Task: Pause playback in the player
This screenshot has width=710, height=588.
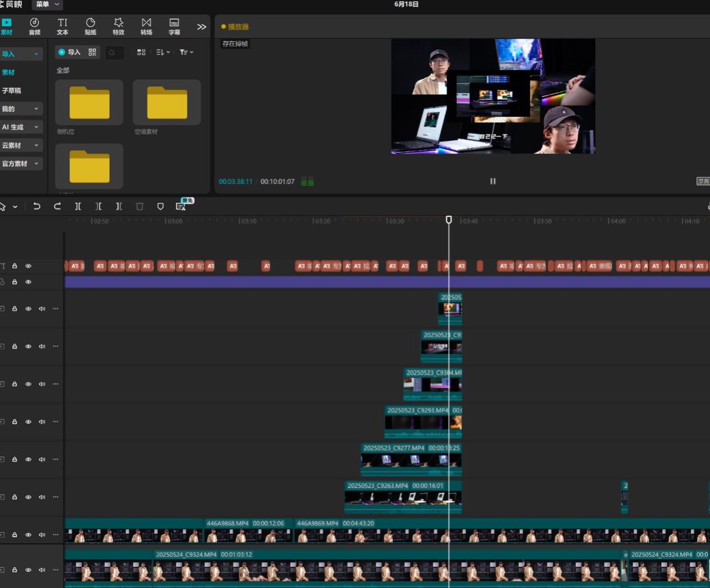Action: (493, 181)
